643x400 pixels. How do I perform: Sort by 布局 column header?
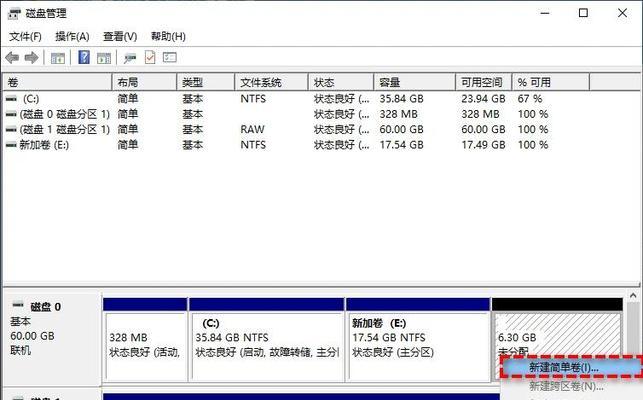[x=144, y=82]
